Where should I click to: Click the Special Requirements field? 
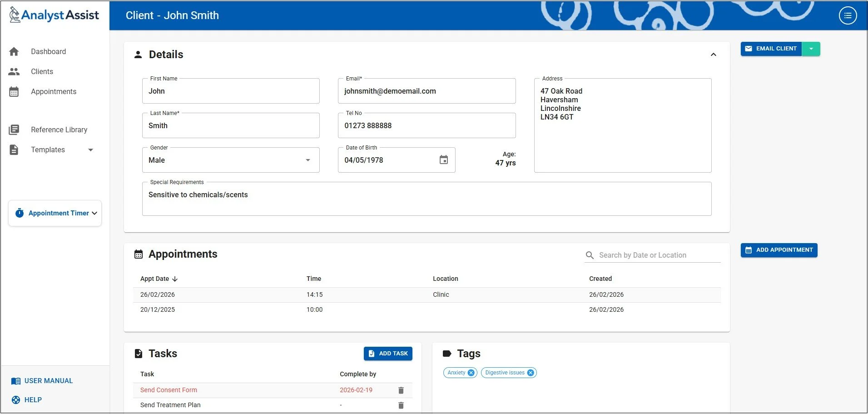click(x=427, y=199)
